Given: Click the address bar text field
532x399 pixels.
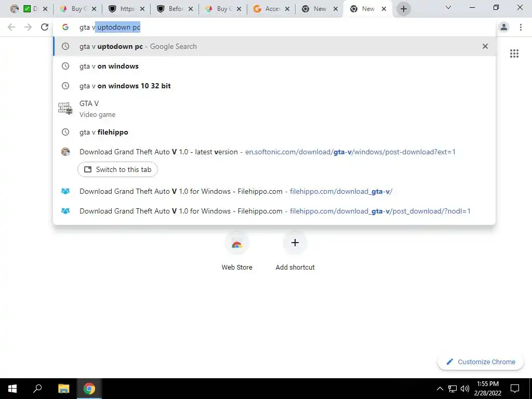Looking at the screenshot, I should 274,27.
